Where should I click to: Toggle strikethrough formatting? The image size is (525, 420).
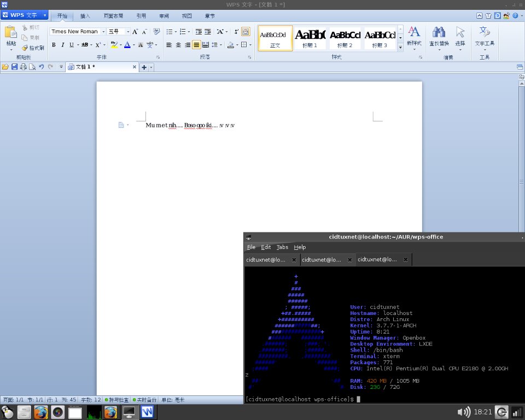point(85,44)
